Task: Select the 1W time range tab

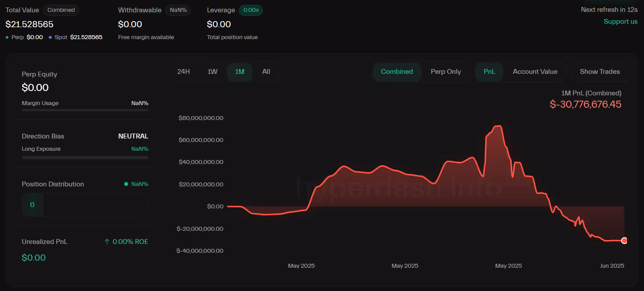Action: point(212,71)
